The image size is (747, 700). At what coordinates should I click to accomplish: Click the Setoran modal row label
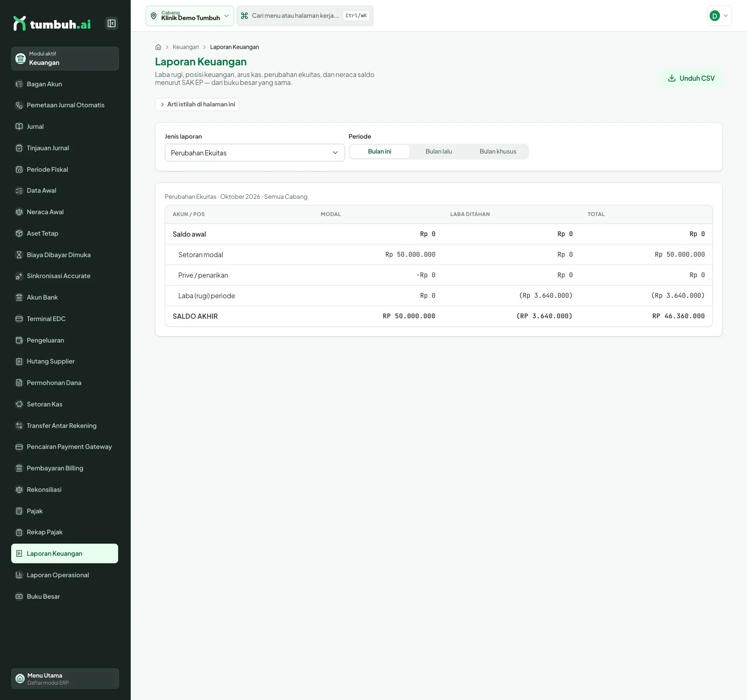coord(201,255)
